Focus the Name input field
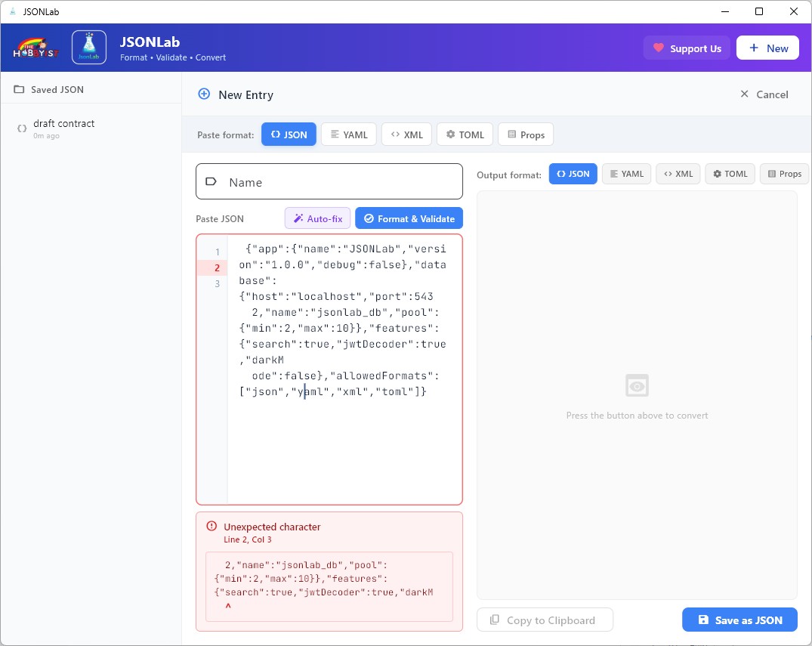Image resolution: width=812 pixels, height=646 pixels. [340, 182]
